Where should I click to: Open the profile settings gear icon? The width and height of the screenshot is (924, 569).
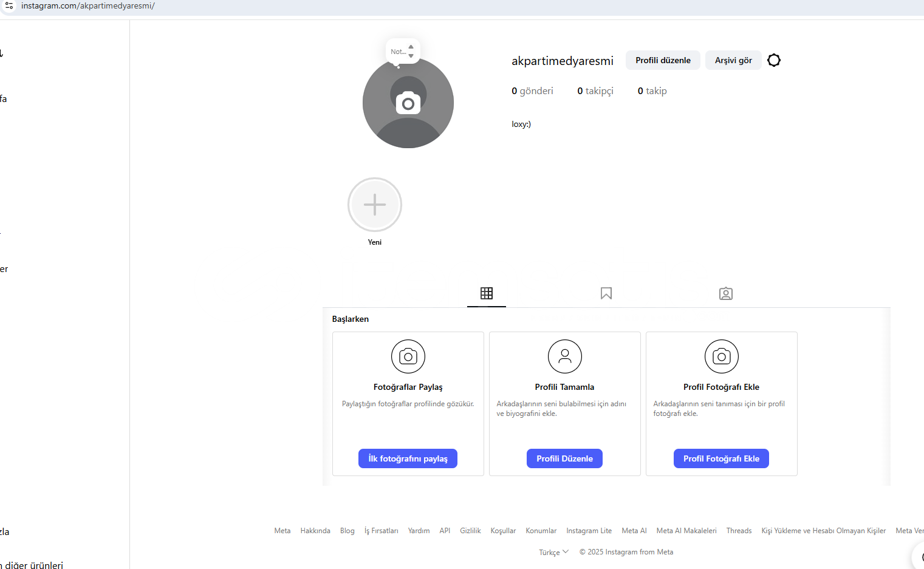(x=774, y=60)
